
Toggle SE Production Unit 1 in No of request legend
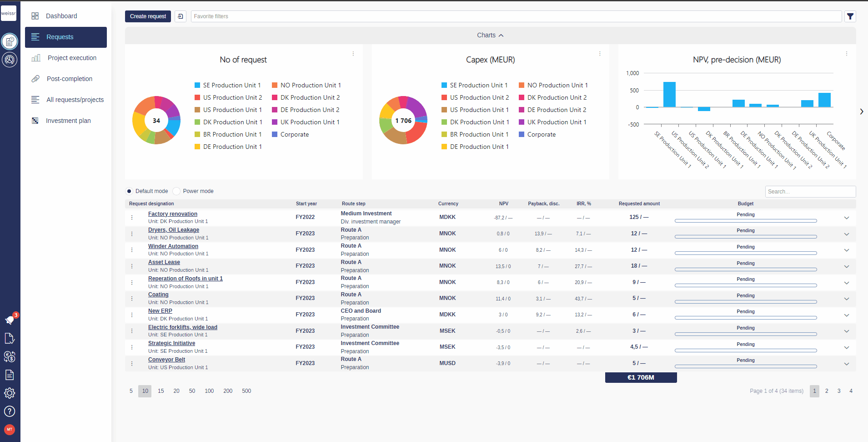click(228, 85)
